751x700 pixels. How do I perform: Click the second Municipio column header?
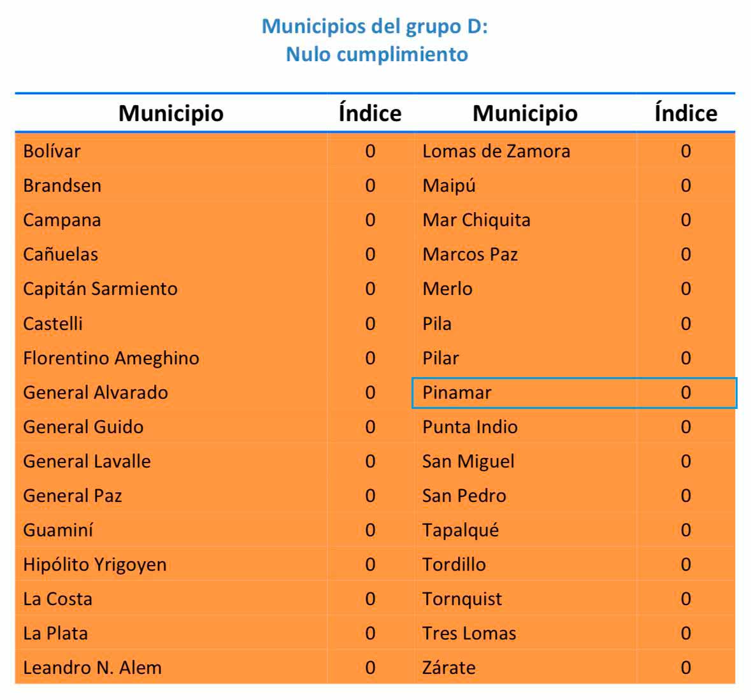[525, 113]
